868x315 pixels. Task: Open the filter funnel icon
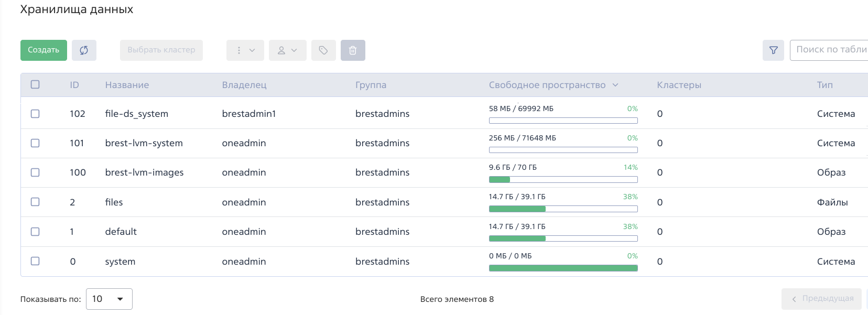pyautogui.click(x=773, y=50)
